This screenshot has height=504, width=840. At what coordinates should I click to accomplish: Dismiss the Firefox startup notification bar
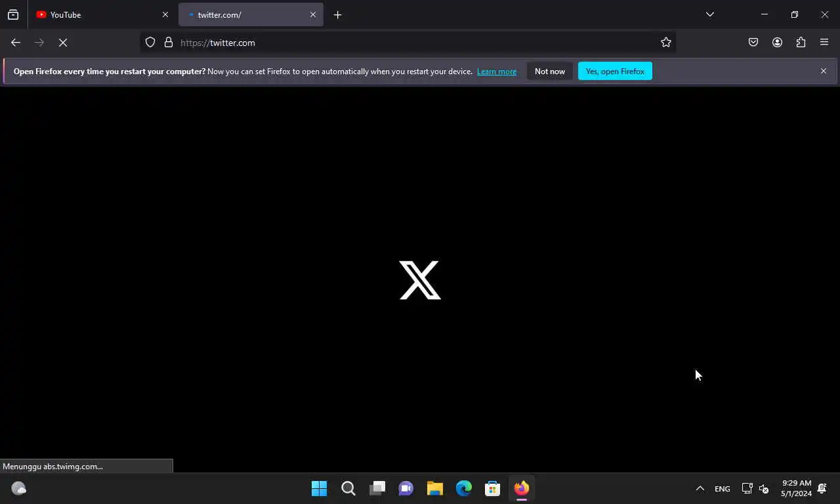(x=824, y=71)
